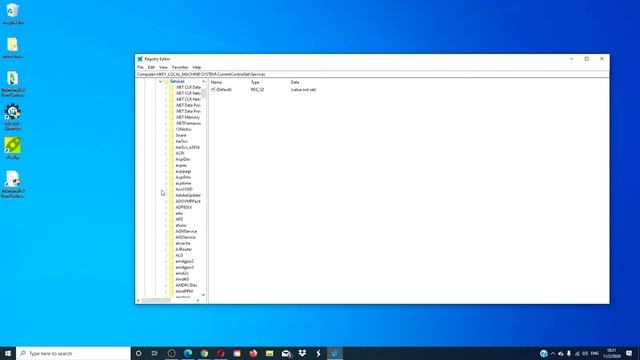This screenshot has height=360, width=640.
Task: Open the notification center icon
Action: point(629,353)
